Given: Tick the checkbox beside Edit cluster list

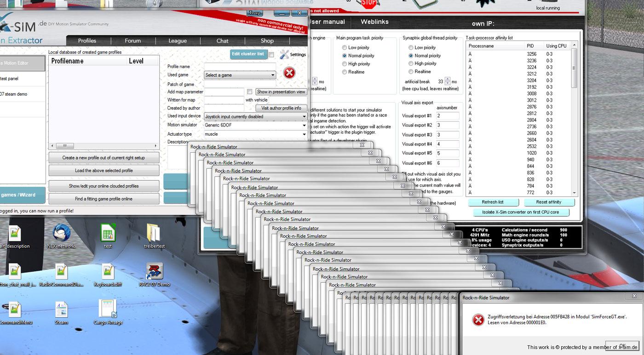Looking at the screenshot, I should coord(271,55).
